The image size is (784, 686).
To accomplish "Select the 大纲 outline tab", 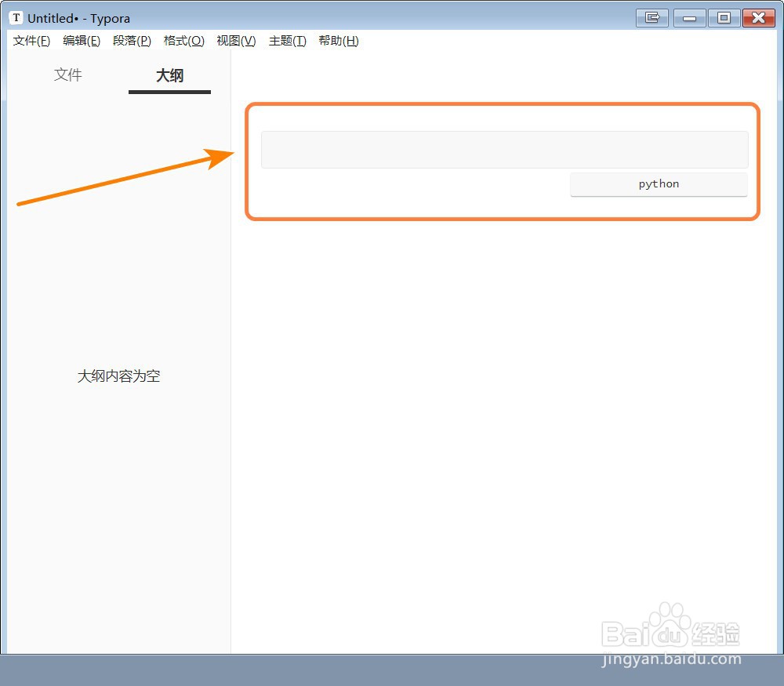I will [x=169, y=76].
